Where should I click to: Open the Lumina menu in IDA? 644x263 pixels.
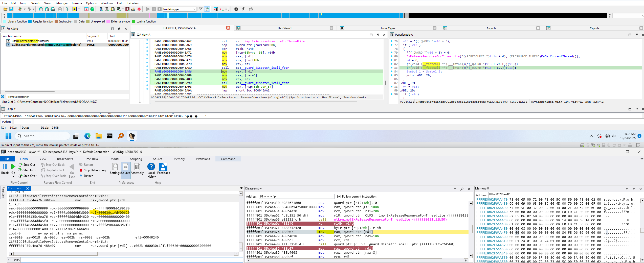point(77,3)
